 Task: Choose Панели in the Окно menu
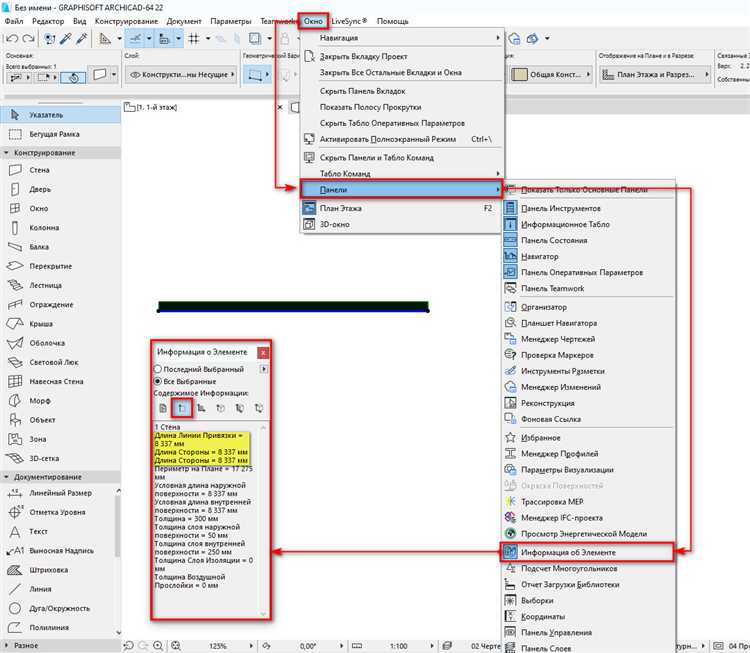[x=402, y=189]
